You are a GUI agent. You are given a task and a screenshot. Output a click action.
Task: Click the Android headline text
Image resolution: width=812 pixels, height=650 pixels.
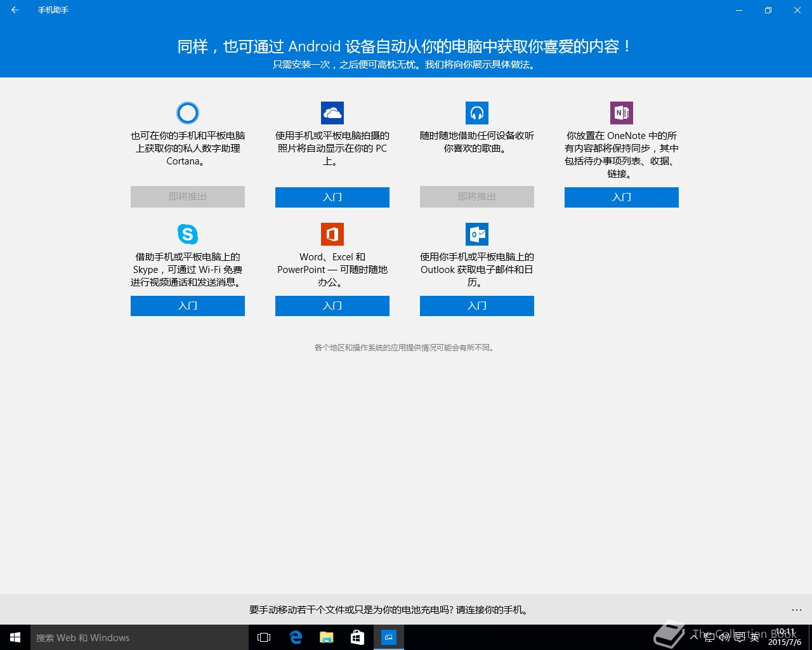click(x=405, y=46)
